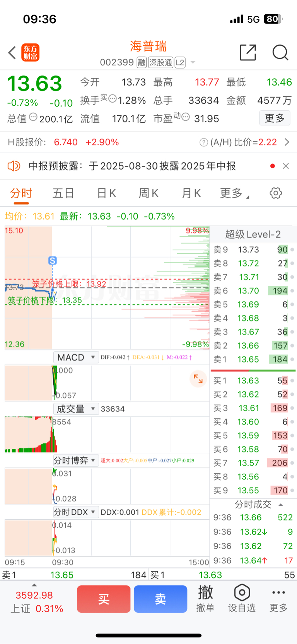Expand the 更多 chart period menu
Image resolution: width=297 pixels, height=644 pixels.
tap(234, 193)
